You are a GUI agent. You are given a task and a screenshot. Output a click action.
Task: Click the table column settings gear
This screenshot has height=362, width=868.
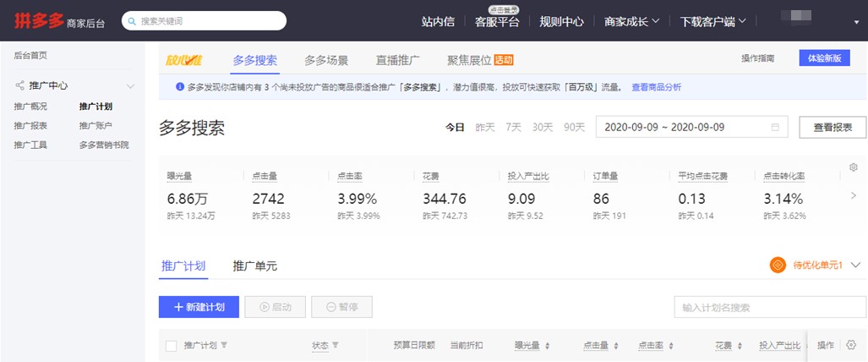point(851,345)
